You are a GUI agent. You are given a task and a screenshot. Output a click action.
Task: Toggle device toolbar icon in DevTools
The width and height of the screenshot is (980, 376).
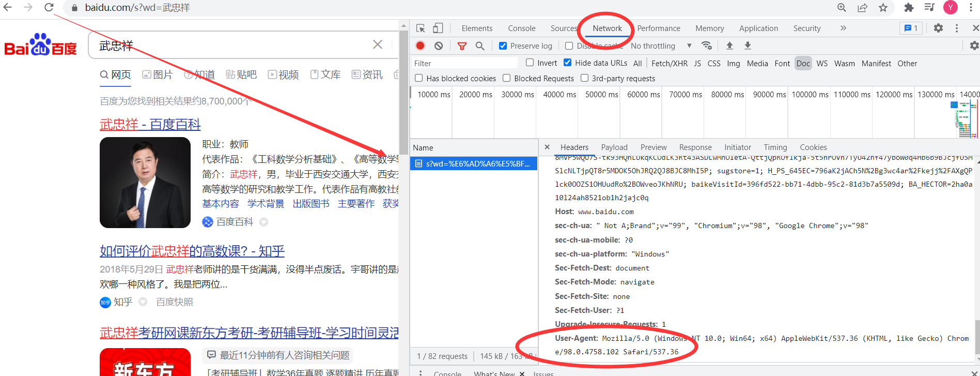(438, 28)
